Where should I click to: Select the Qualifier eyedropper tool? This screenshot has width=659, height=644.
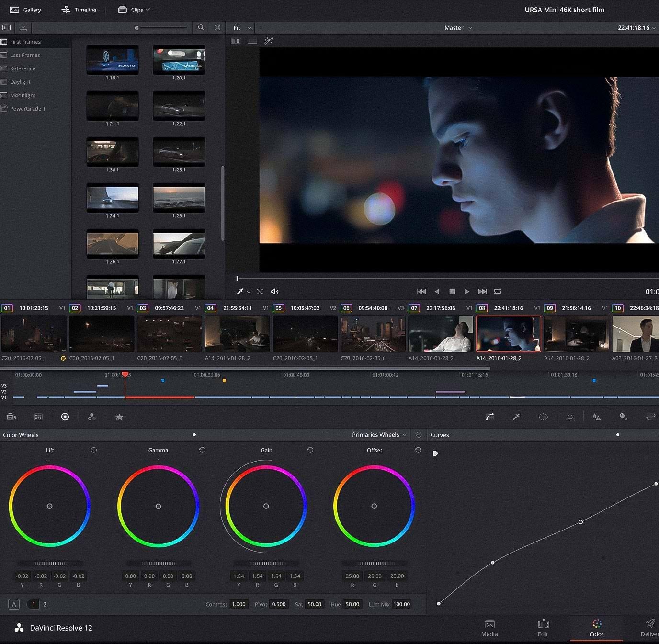pyautogui.click(x=516, y=417)
